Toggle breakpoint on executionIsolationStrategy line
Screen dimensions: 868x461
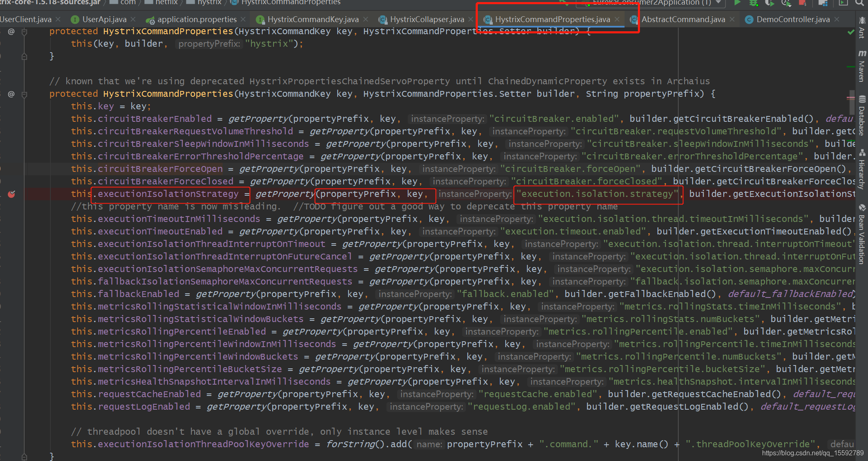[11, 194]
